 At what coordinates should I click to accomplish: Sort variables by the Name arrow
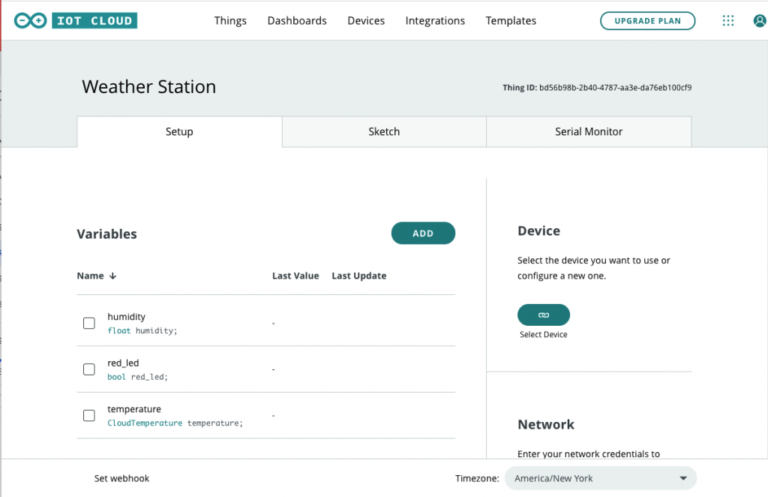(x=112, y=276)
